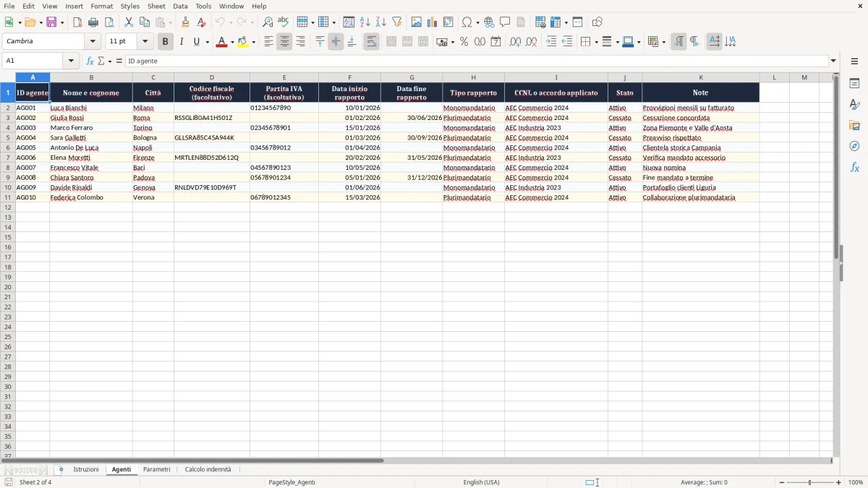Open Find and Replace
This screenshot has height=488, width=868.
(268, 22)
